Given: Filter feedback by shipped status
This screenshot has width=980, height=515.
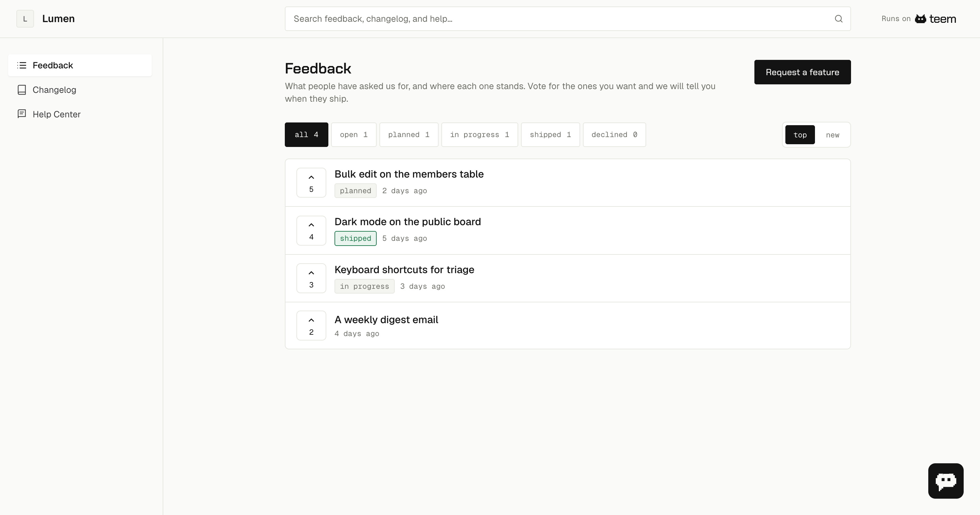Looking at the screenshot, I should 551,135.
